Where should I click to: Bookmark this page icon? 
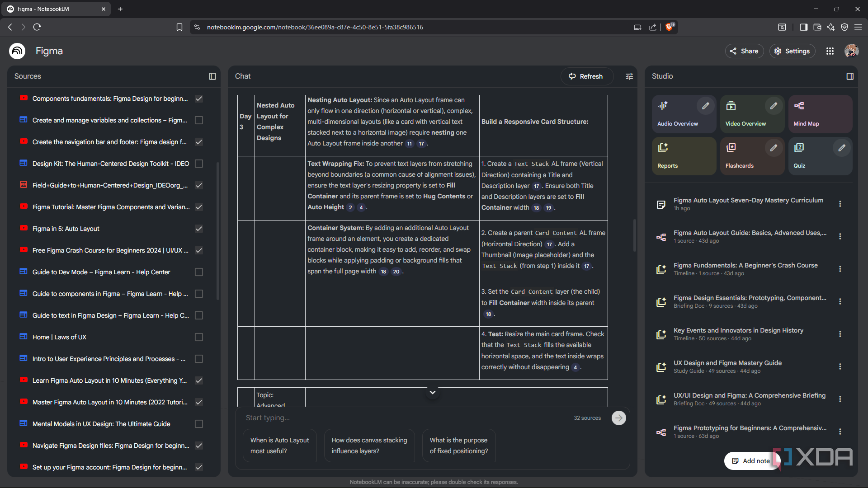point(179,27)
